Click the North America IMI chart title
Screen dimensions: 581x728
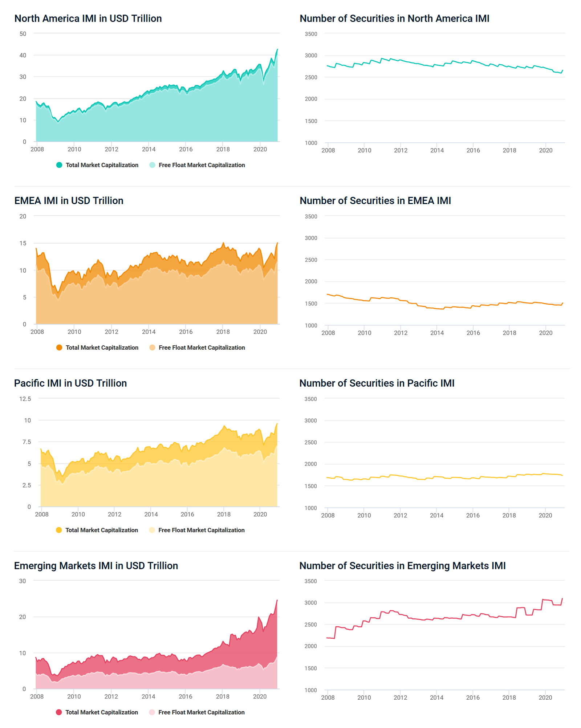coord(88,19)
